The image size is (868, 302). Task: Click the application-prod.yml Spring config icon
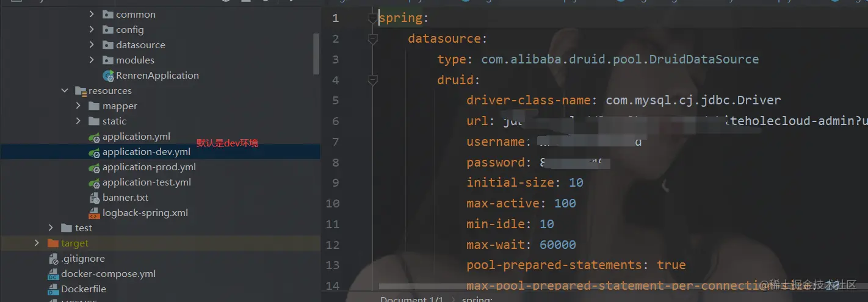point(94,167)
